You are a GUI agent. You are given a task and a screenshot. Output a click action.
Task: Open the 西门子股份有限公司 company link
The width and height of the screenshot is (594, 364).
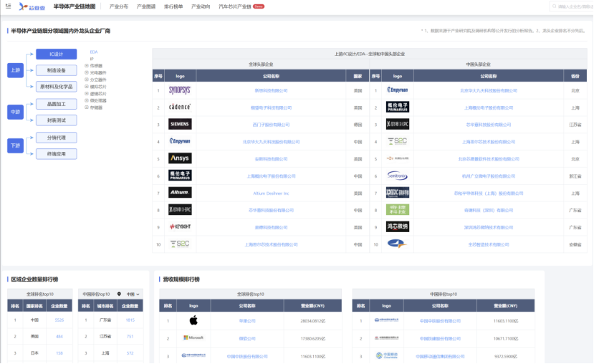(271, 125)
